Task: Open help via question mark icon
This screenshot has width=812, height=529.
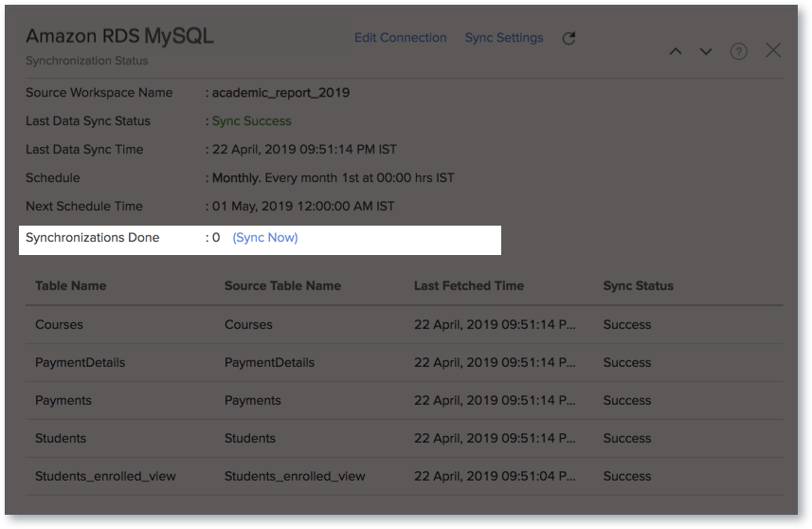Action: coord(738,51)
